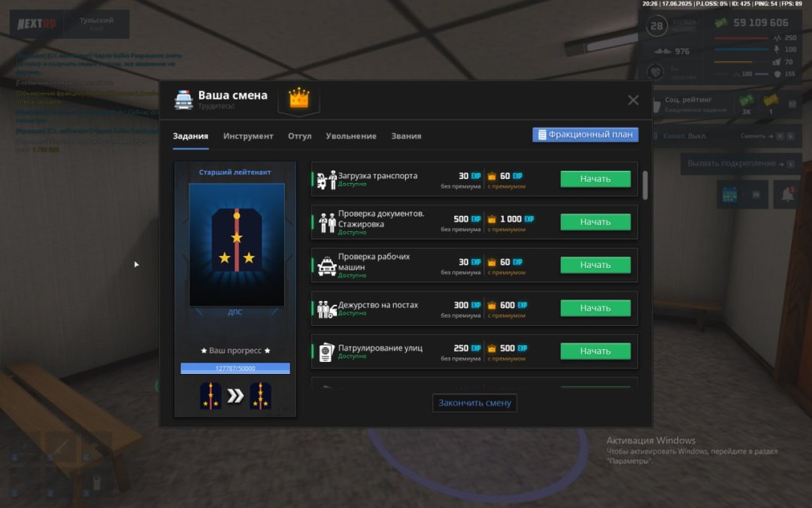Click the Соц. рейтинг label in the HUD

coord(688,99)
